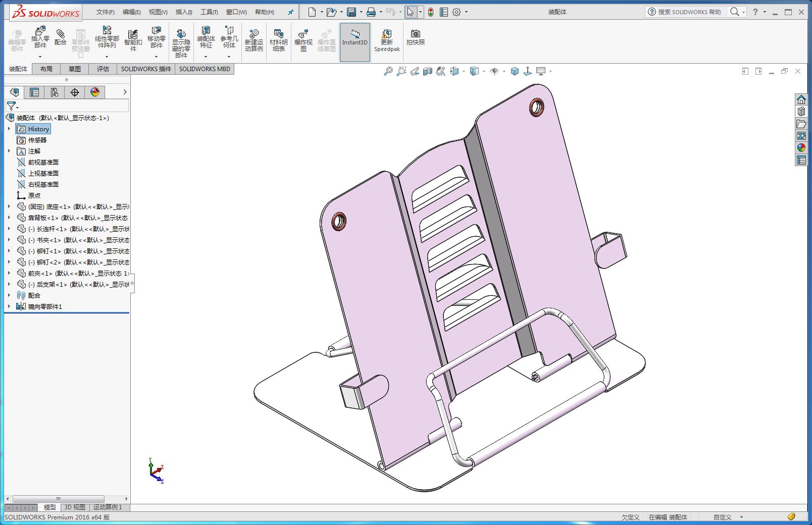Click the Display Style icon
This screenshot has width=812, height=525.
pyautogui.click(x=474, y=71)
